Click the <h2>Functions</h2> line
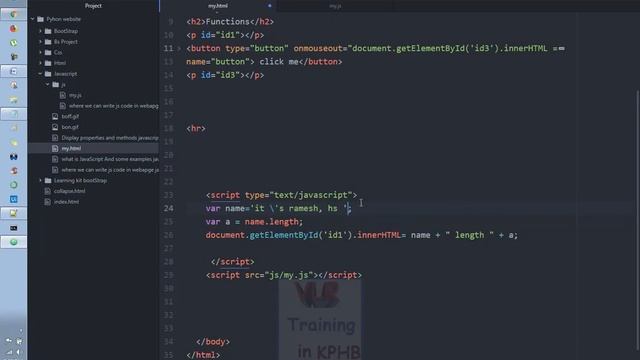The image size is (640, 360). (x=230, y=22)
